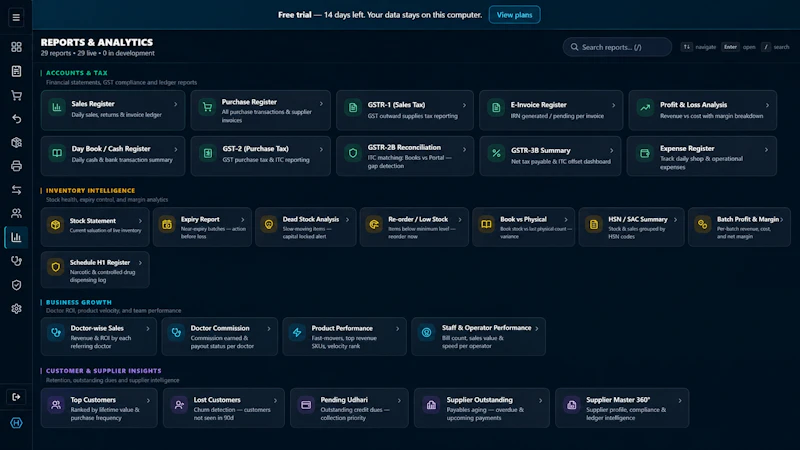Click the returns undo-arrow sidebar icon
Image resolution: width=800 pixels, height=450 pixels.
point(16,118)
